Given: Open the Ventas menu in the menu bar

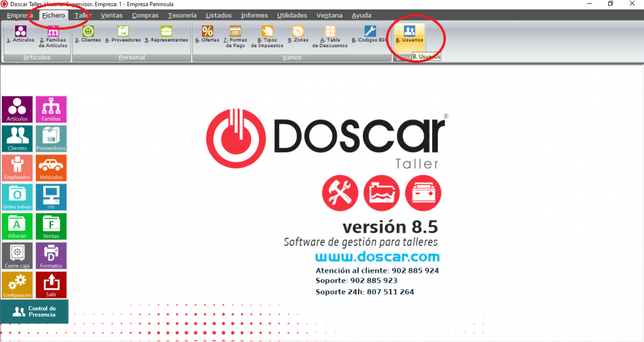Looking at the screenshot, I should 112,15.
